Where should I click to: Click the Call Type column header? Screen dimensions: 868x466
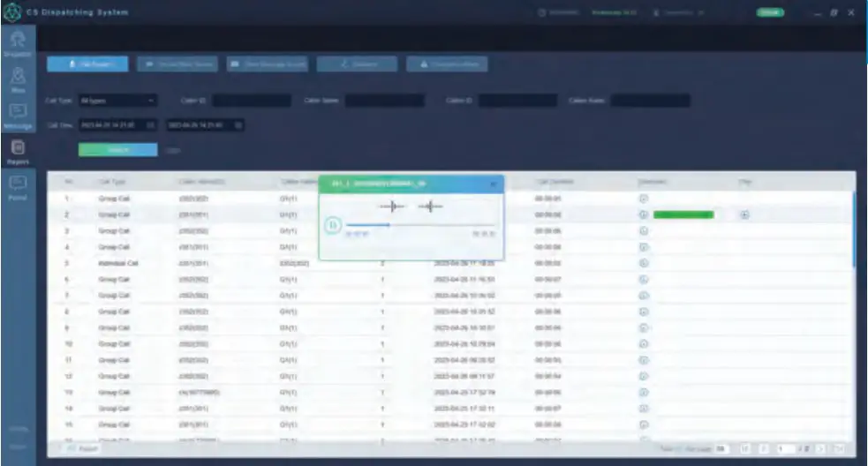tap(112, 182)
